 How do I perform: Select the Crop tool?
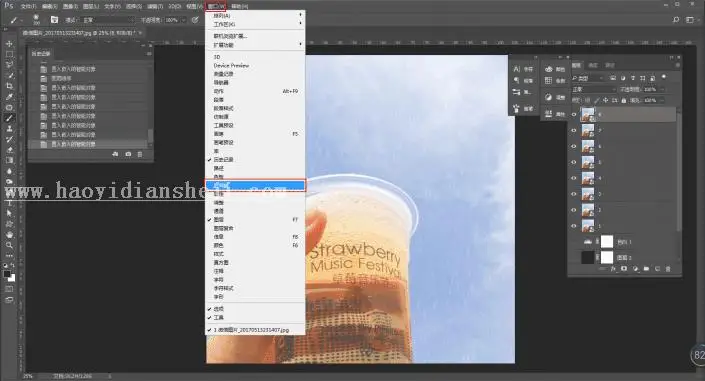click(x=9, y=86)
